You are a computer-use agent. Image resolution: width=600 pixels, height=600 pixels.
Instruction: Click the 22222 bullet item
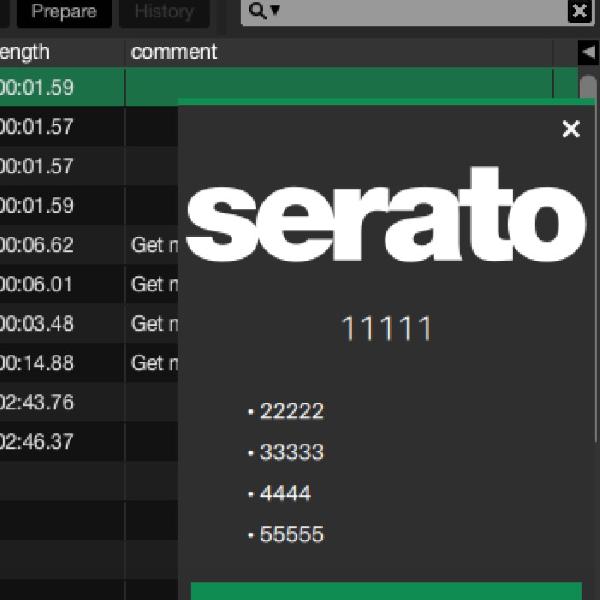(x=286, y=411)
